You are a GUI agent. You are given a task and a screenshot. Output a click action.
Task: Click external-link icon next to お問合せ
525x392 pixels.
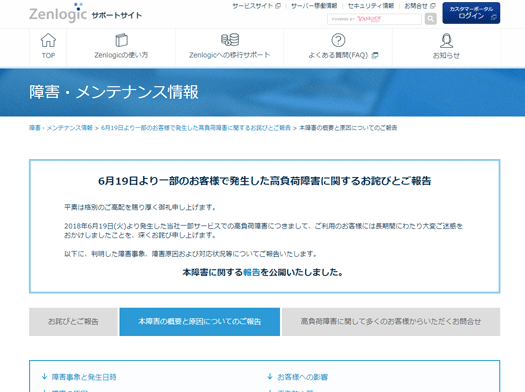pos(433,6)
